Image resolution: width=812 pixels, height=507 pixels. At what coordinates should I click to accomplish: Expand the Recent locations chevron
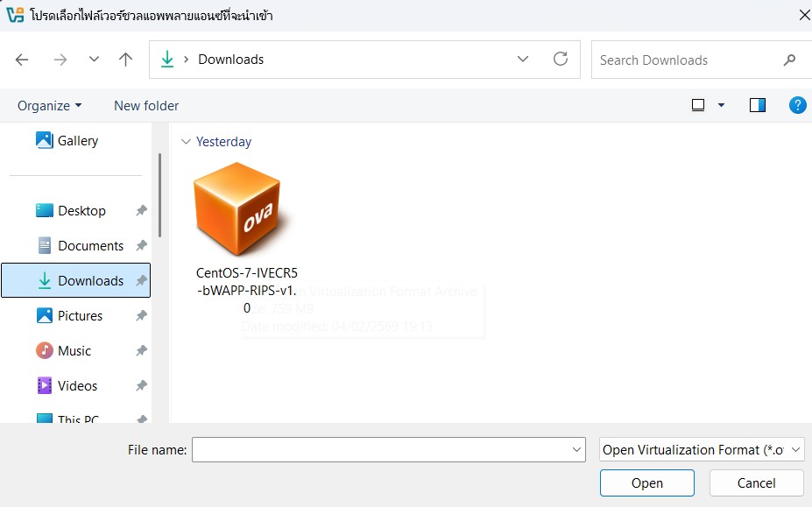pos(95,60)
